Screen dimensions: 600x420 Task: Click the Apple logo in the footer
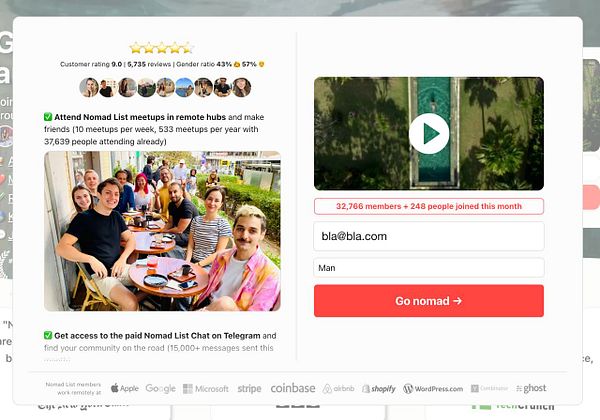[125, 388]
